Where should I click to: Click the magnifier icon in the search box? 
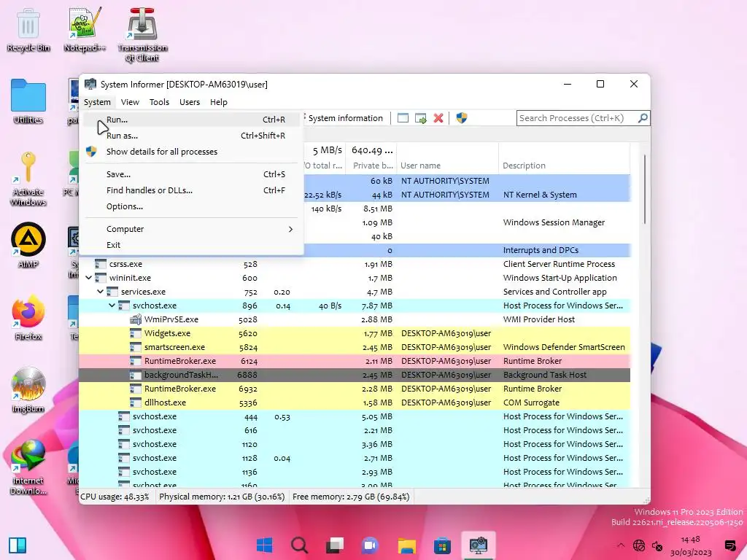pyautogui.click(x=643, y=118)
